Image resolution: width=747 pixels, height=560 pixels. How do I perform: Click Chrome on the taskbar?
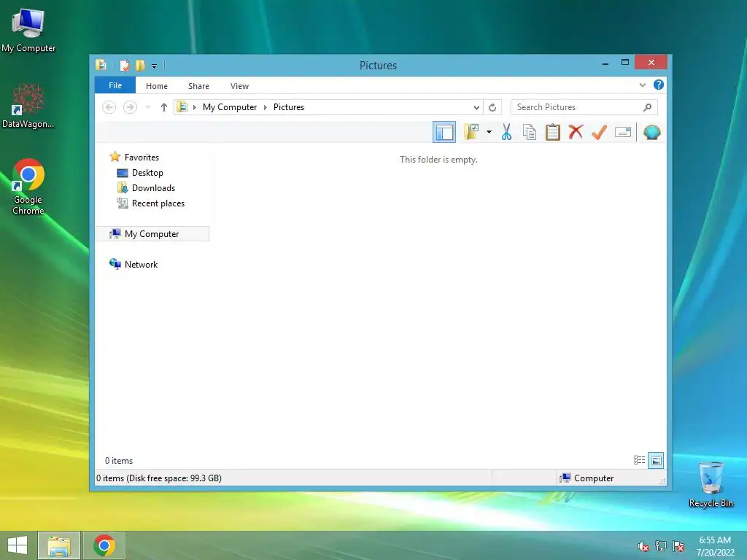pos(104,545)
